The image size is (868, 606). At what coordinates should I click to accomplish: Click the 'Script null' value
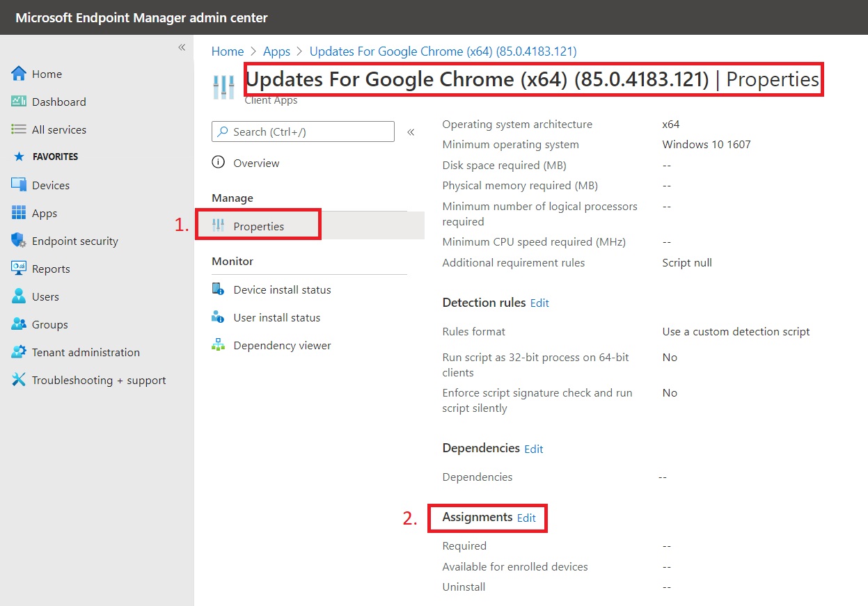[x=687, y=263]
